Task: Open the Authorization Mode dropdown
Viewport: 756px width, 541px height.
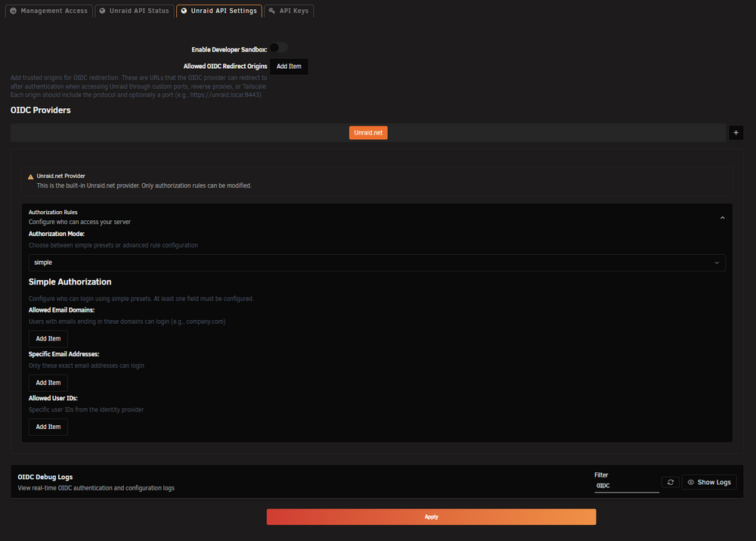Action: 376,263
